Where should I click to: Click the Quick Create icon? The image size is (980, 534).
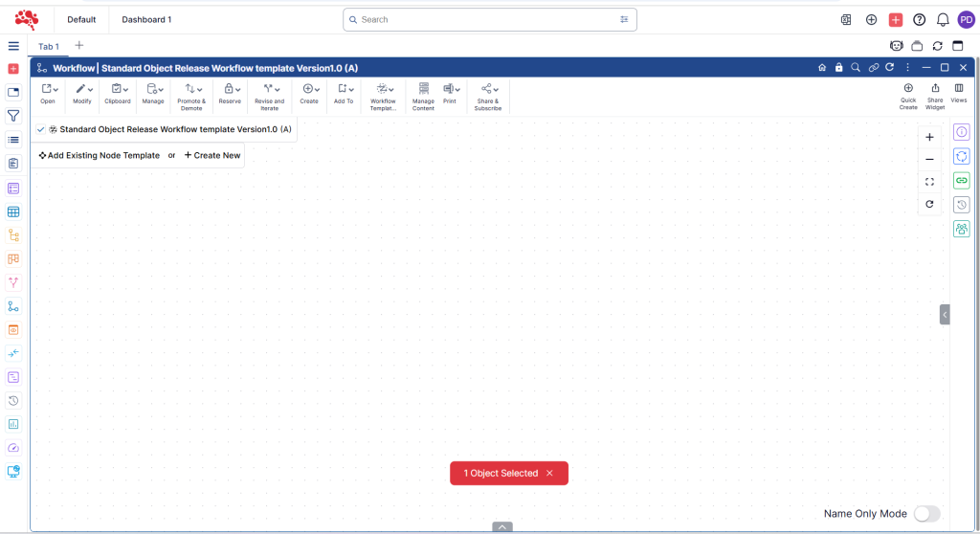(x=907, y=93)
